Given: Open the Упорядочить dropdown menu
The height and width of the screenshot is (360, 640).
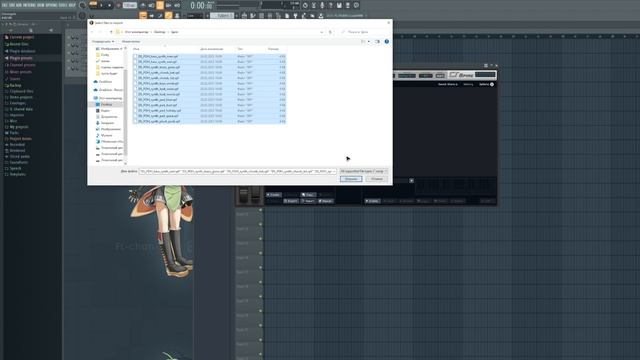Looking at the screenshot, I should (x=103, y=42).
